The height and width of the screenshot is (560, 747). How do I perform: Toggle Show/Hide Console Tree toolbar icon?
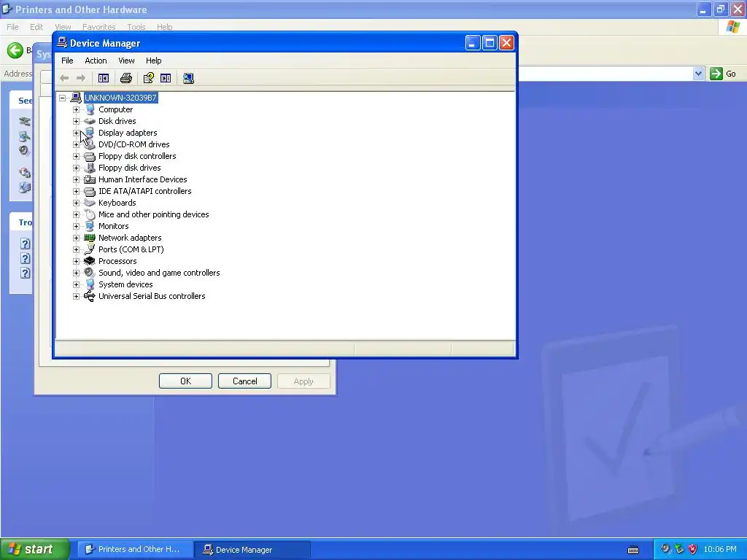[104, 78]
